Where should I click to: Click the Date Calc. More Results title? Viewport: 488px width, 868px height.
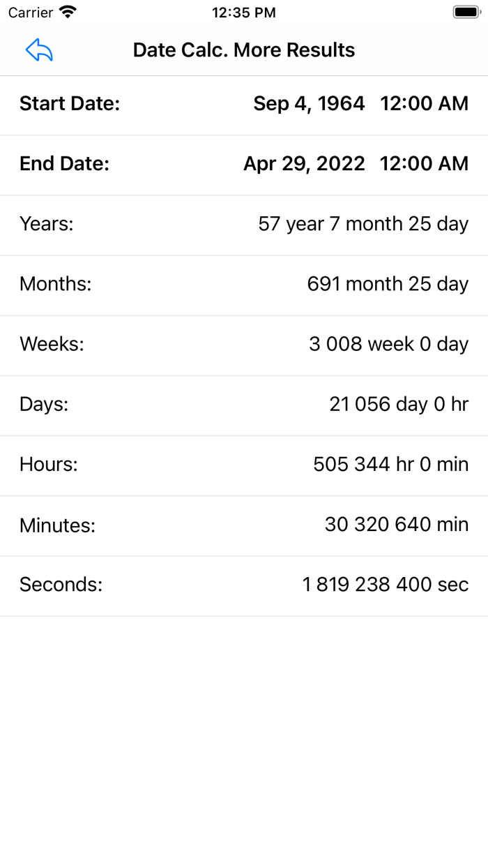pos(243,50)
